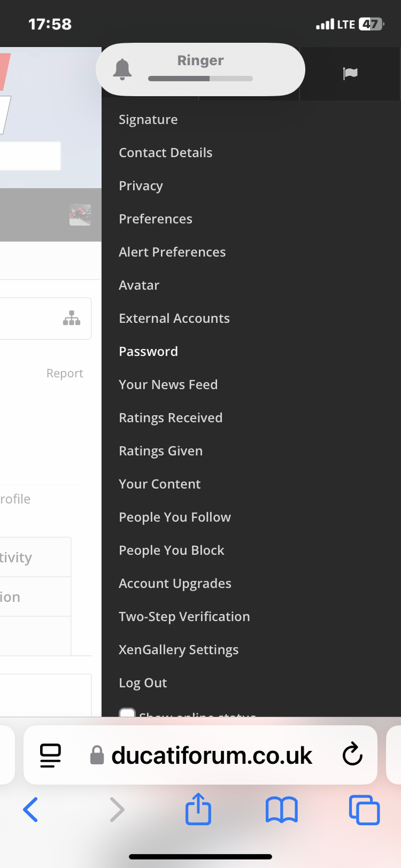Reload the page with refresh icon
The image size is (401, 868).
(352, 754)
